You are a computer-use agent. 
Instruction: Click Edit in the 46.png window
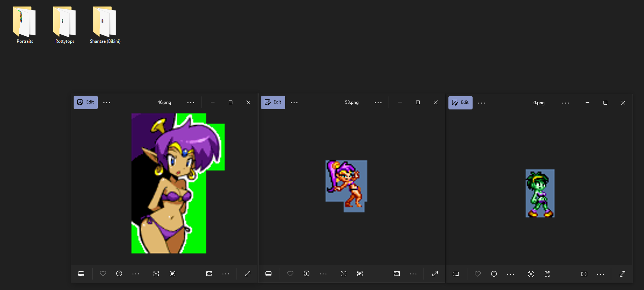pos(86,102)
